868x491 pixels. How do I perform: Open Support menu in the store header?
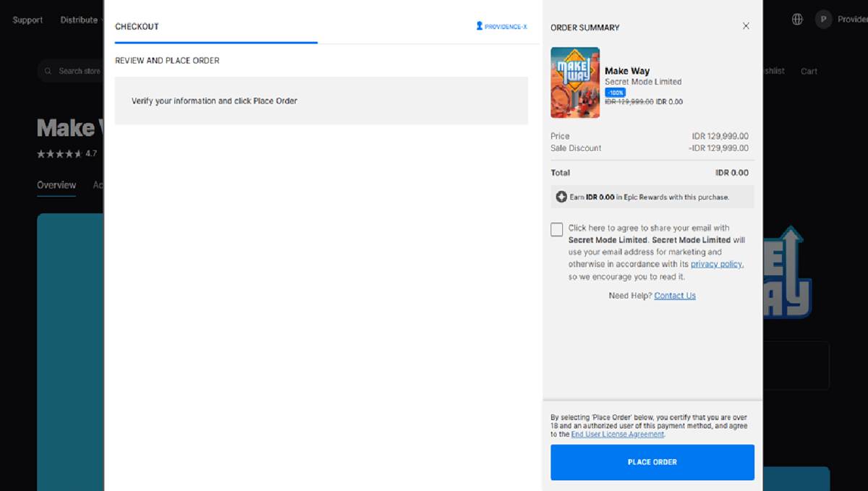pyautogui.click(x=27, y=20)
